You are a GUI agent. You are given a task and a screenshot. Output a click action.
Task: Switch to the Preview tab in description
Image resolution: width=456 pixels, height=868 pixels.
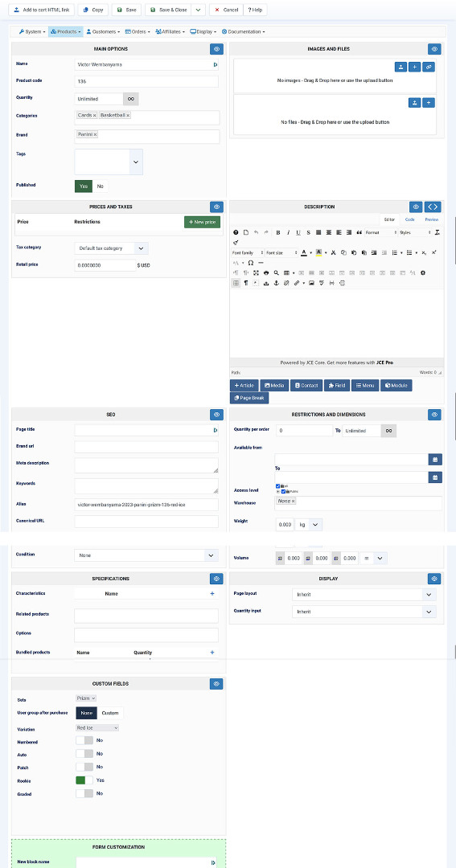coord(432,219)
